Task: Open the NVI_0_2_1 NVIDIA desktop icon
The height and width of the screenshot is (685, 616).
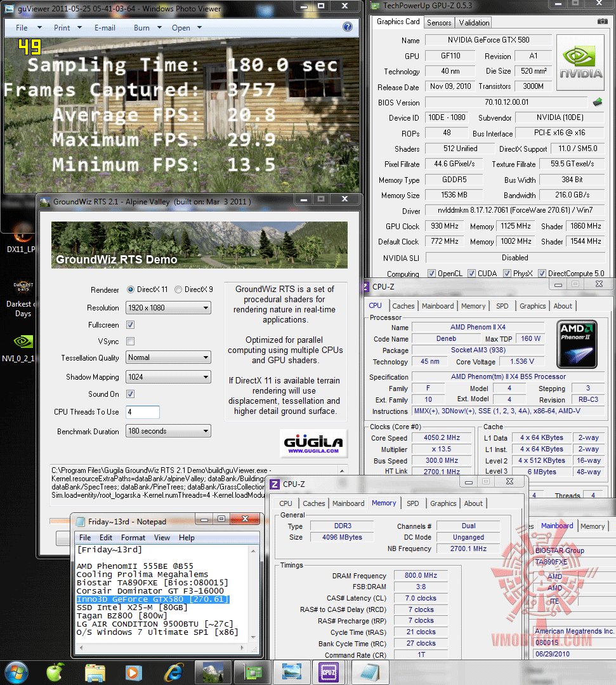Action: point(22,348)
